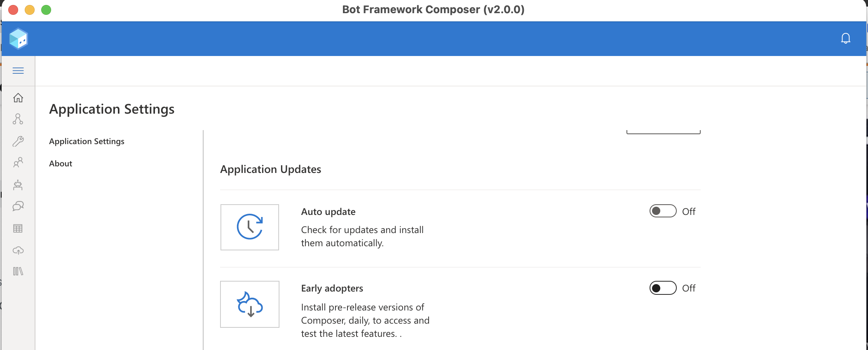Image resolution: width=868 pixels, height=350 pixels.
Task: Click the Early adopters cloud-download illustration
Action: [249, 304]
